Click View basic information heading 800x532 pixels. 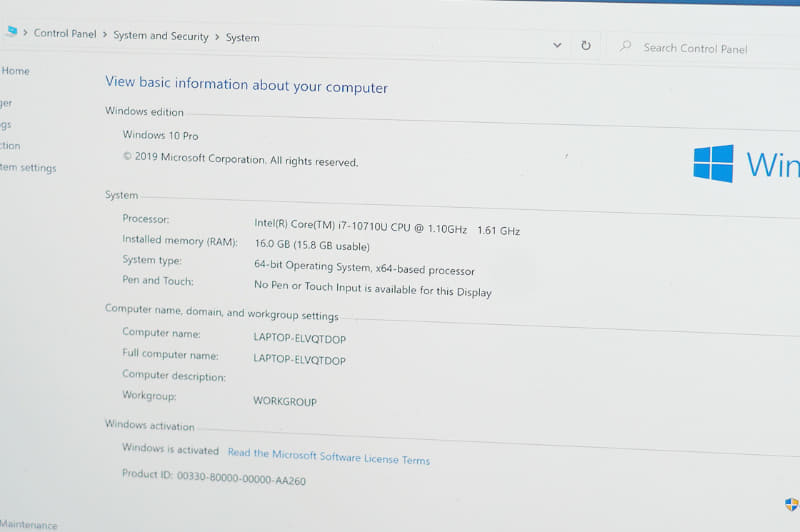(246, 85)
